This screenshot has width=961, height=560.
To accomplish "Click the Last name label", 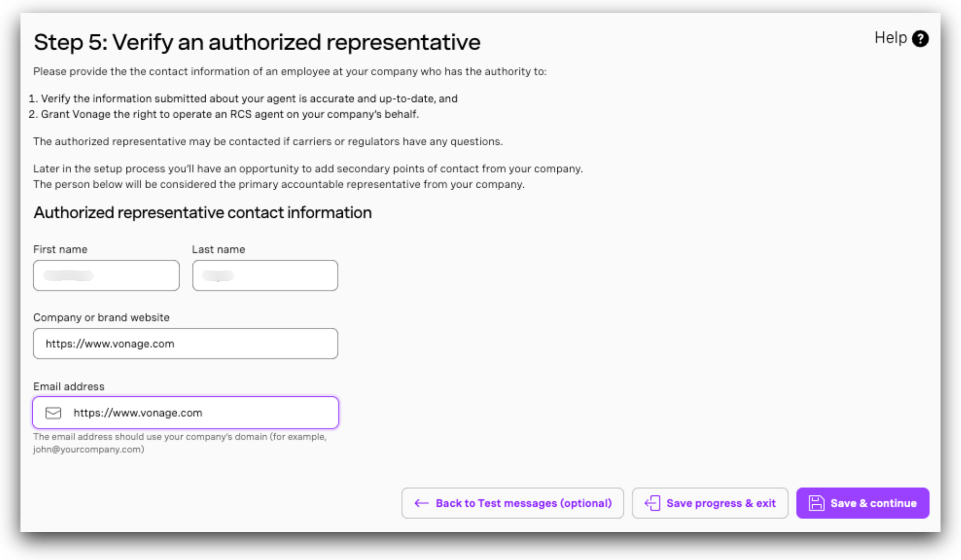I will click(219, 250).
